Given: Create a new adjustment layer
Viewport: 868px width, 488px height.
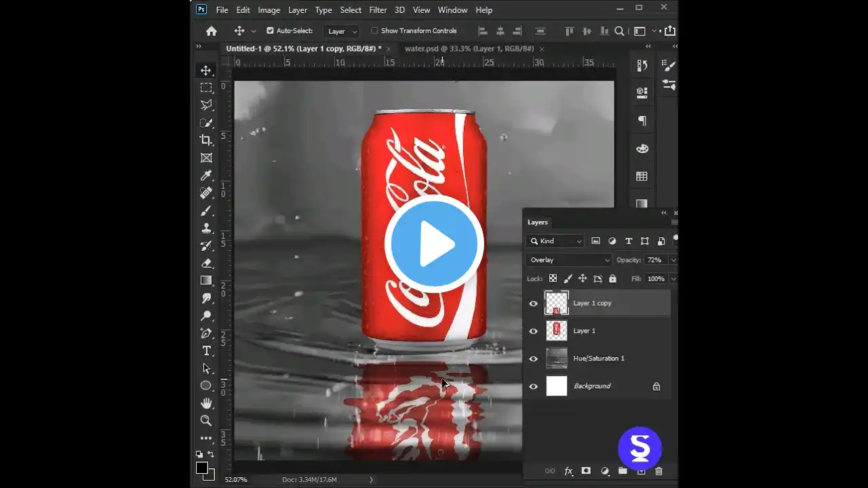Looking at the screenshot, I should tap(604, 470).
